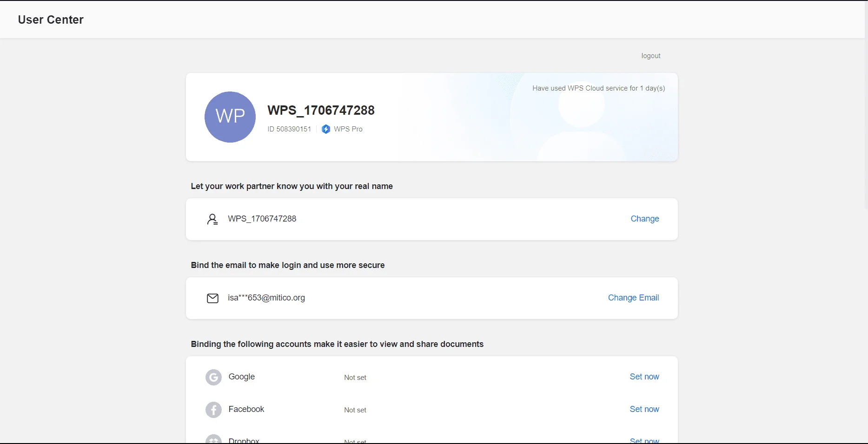Click the WP avatar circle
Screen dimensions: 868x444
pos(230,117)
